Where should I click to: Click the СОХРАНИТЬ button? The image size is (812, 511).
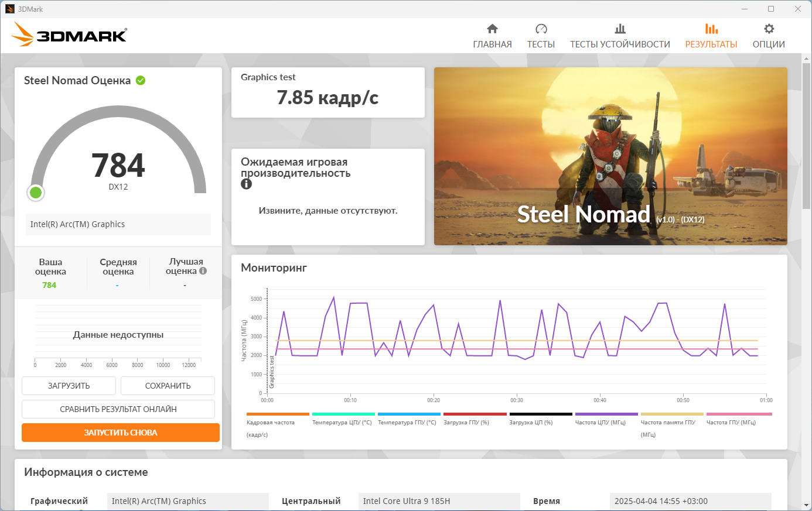coord(168,386)
